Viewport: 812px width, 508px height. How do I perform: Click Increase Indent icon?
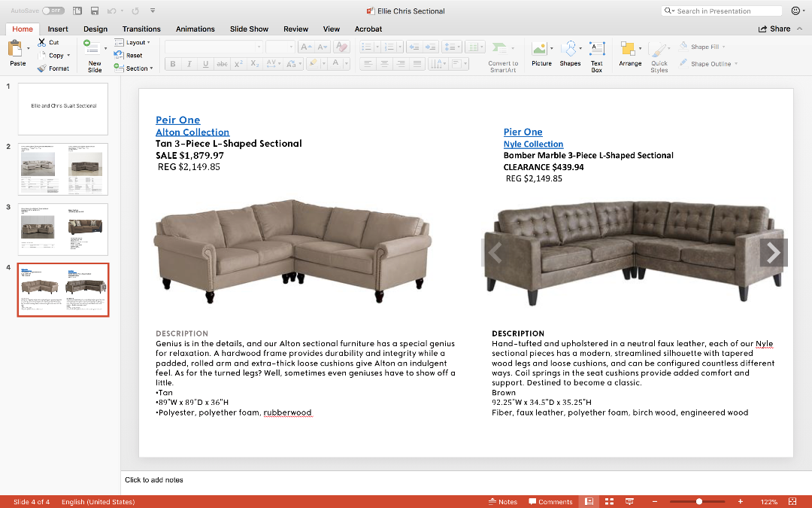point(431,47)
